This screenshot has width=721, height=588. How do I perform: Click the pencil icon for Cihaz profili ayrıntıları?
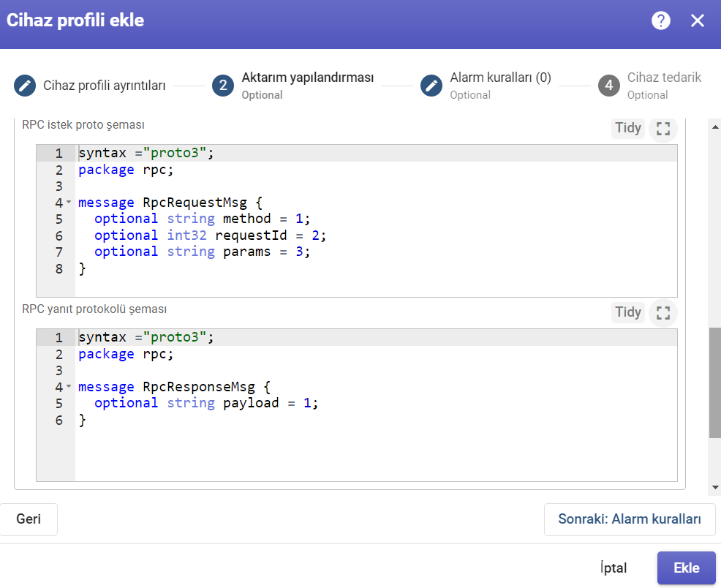click(25, 86)
